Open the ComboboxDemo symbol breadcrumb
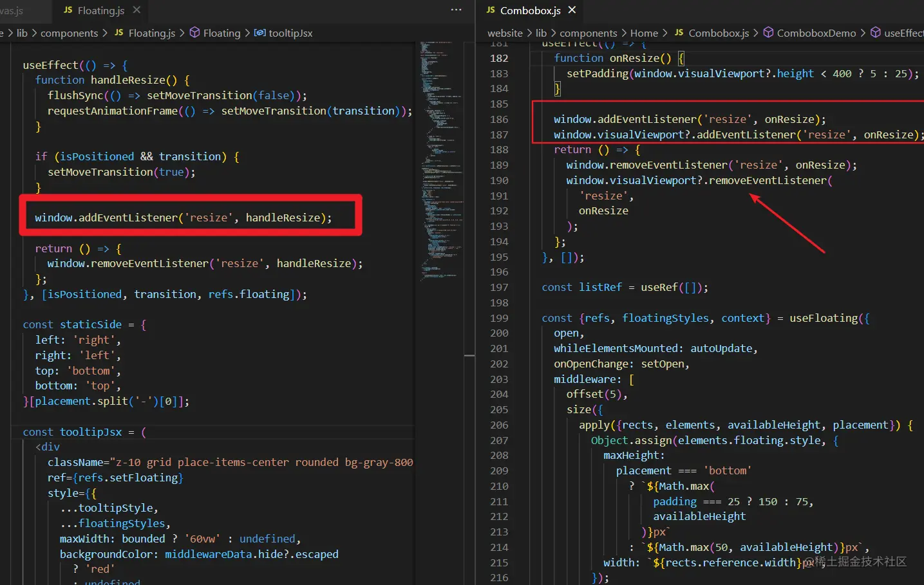 [816, 33]
